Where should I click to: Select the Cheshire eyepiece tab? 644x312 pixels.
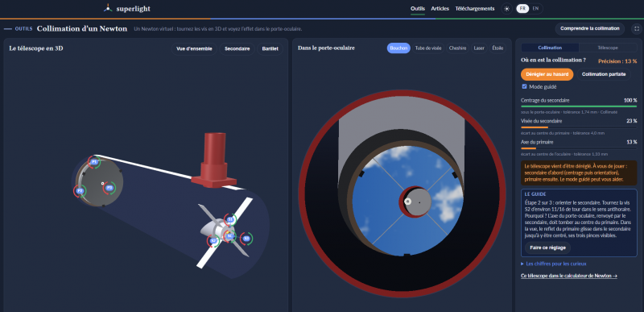pos(457,48)
